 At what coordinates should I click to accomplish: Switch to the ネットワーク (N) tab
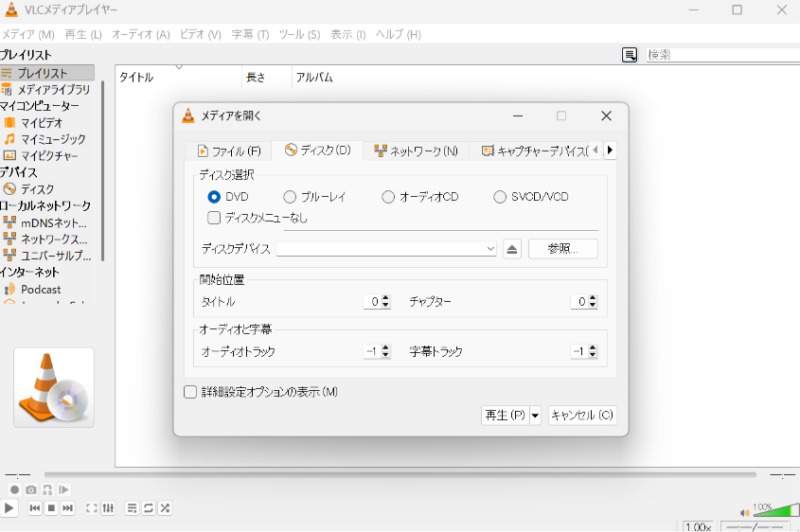(416, 151)
